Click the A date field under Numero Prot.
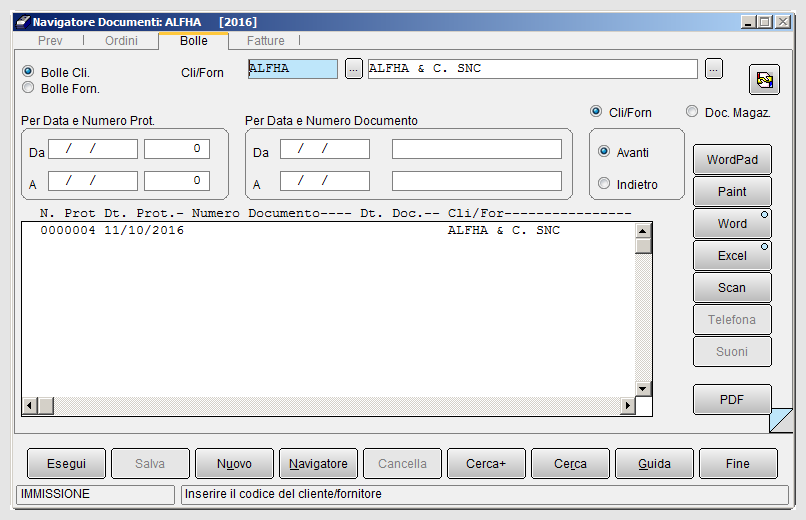The height and width of the screenshot is (520, 806). tap(93, 181)
